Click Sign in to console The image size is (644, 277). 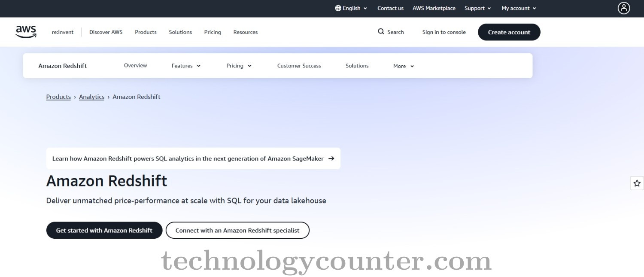(444, 32)
